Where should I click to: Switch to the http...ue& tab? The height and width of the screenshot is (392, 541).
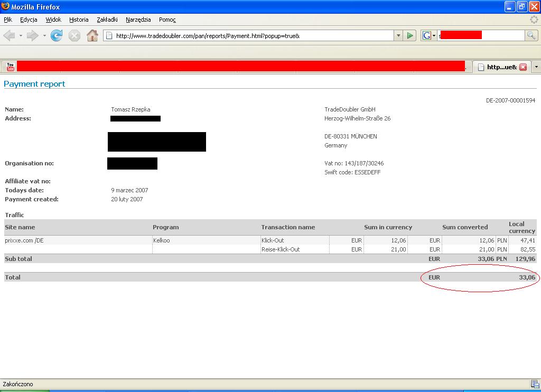502,67
